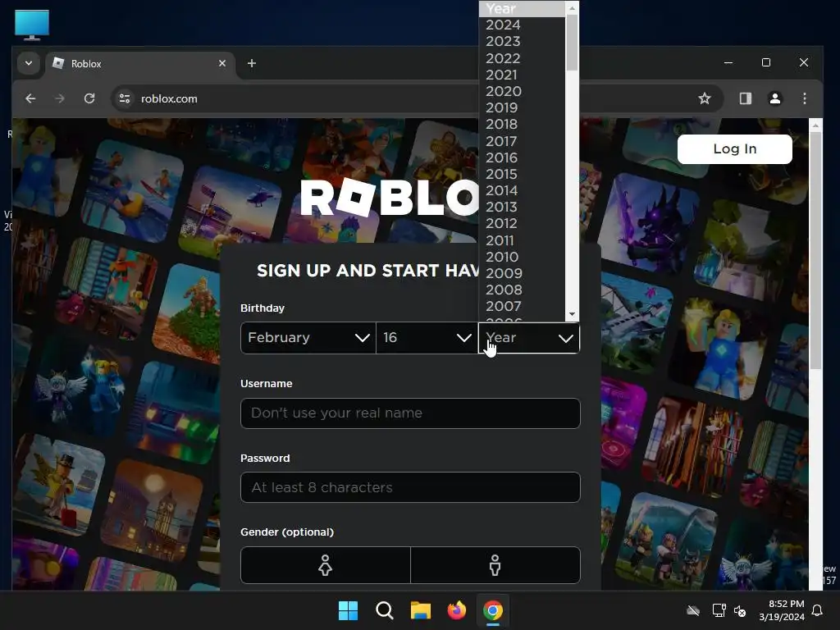Image resolution: width=840 pixels, height=630 pixels.
Task: Open the Chrome three-dot menu
Action: click(x=805, y=98)
